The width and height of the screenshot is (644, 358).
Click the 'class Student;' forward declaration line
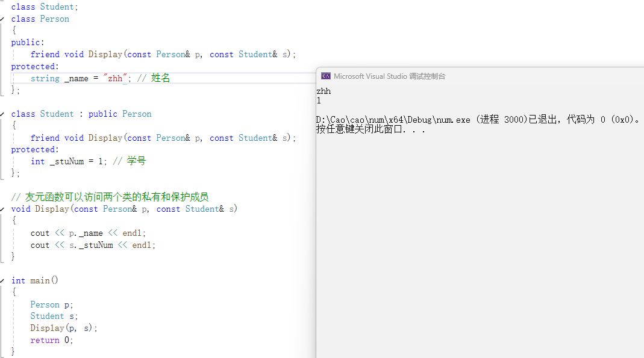click(45, 7)
